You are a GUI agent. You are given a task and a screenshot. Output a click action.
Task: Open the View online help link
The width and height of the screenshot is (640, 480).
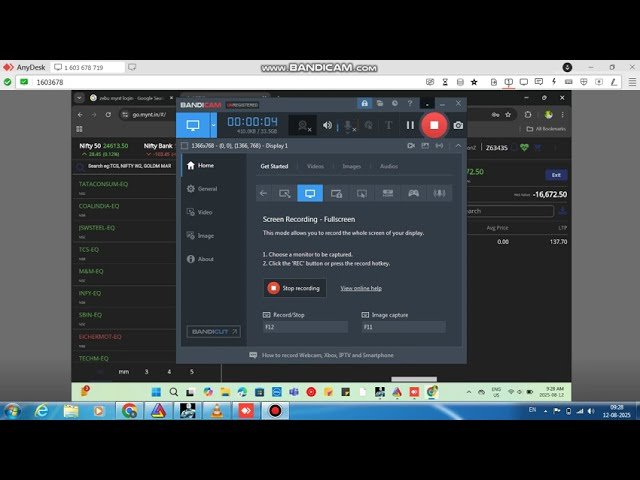pos(361,288)
